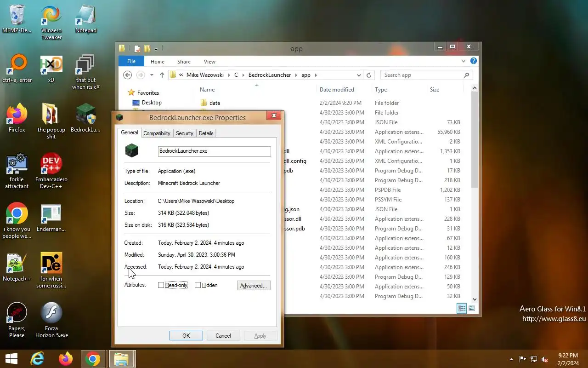Launch Internet Explorer from the taskbar
The image size is (588, 368).
(x=37, y=358)
